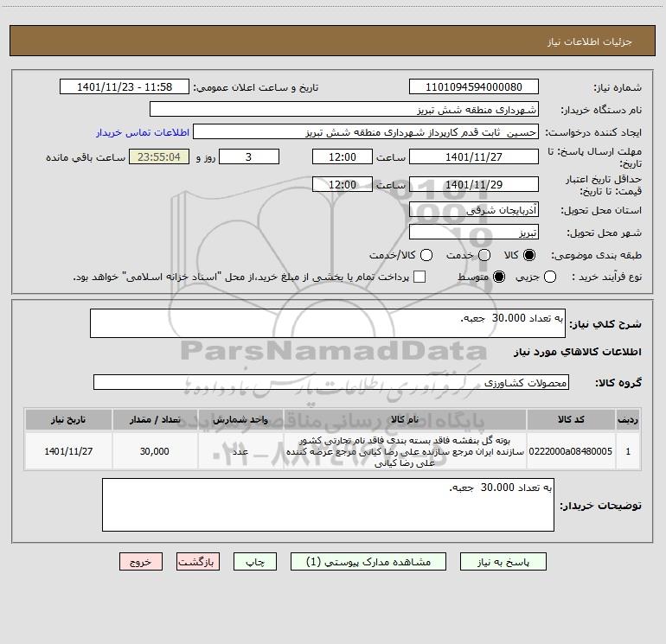Tick the اسناد خزانه اسلامی payment checkbox
The image size is (666, 644).
pyautogui.click(x=419, y=277)
